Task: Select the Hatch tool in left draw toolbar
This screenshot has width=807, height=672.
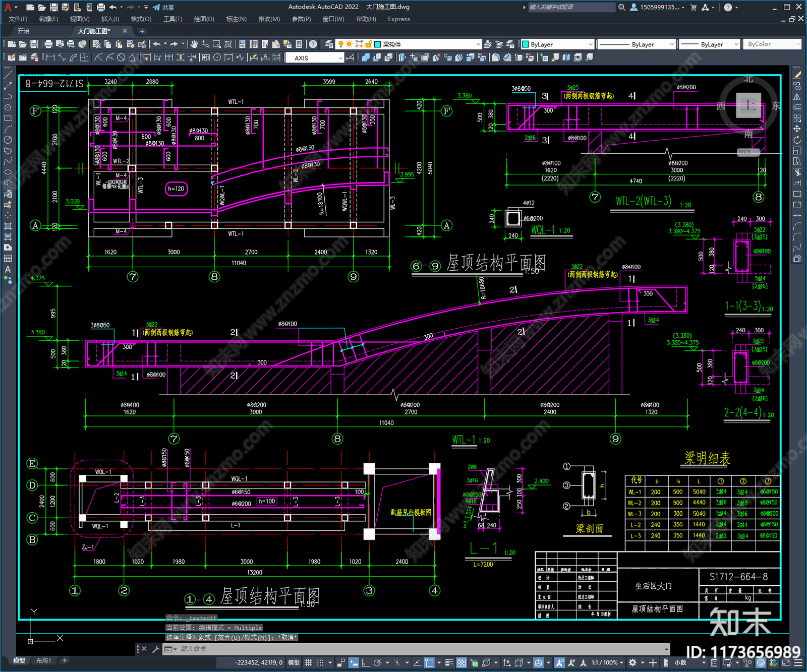Action: coord(8,226)
